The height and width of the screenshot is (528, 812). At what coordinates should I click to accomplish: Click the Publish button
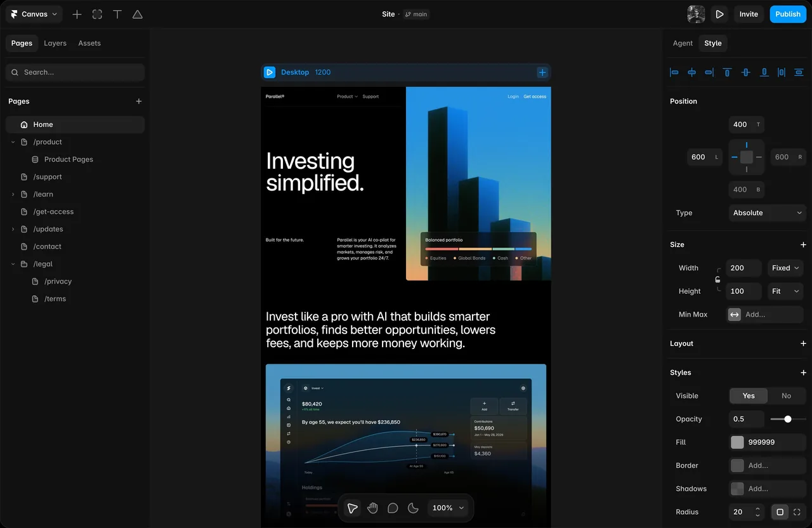(x=788, y=14)
